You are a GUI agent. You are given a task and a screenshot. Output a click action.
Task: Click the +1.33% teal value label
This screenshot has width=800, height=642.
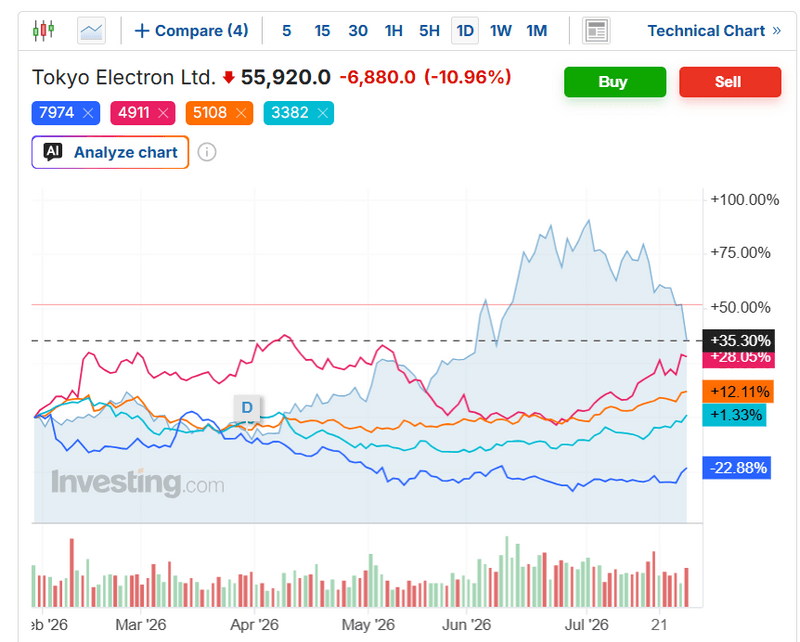coord(735,415)
